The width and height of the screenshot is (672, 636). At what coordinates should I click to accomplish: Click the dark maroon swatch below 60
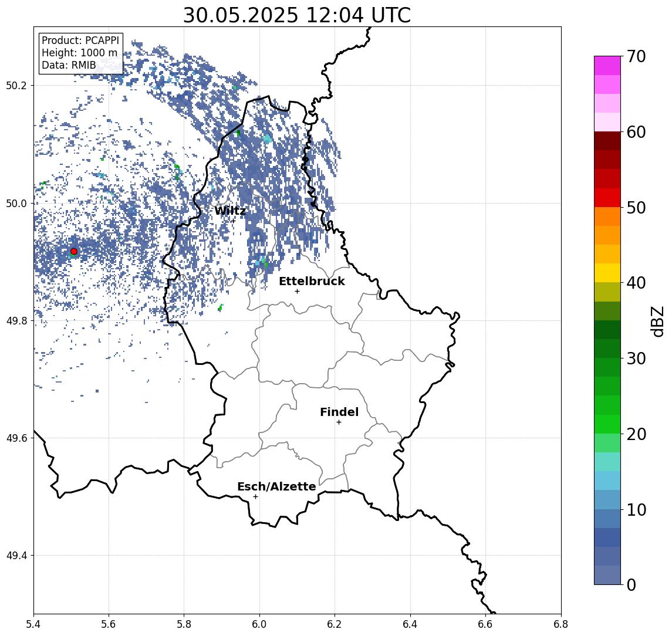tap(607, 141)
